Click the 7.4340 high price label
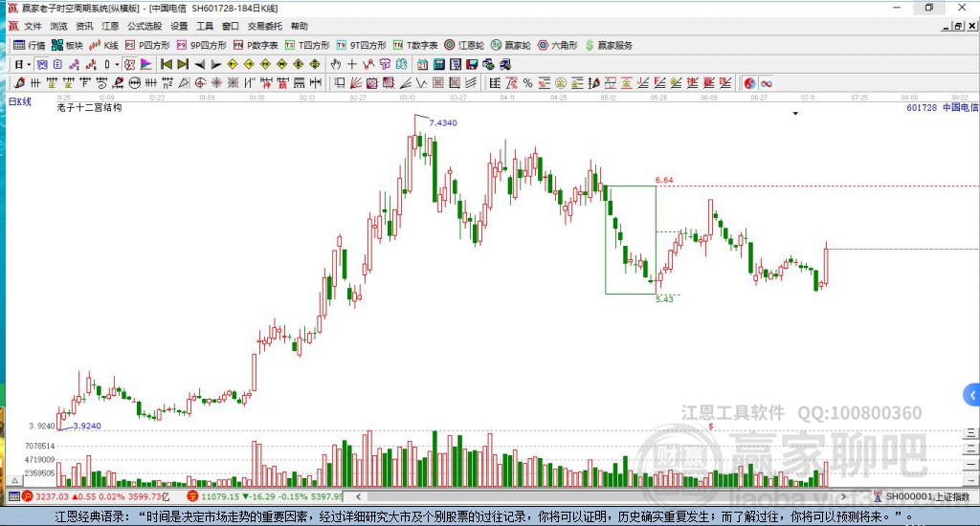This screenshot has width=980, height=526. click(x=443, y=123)
